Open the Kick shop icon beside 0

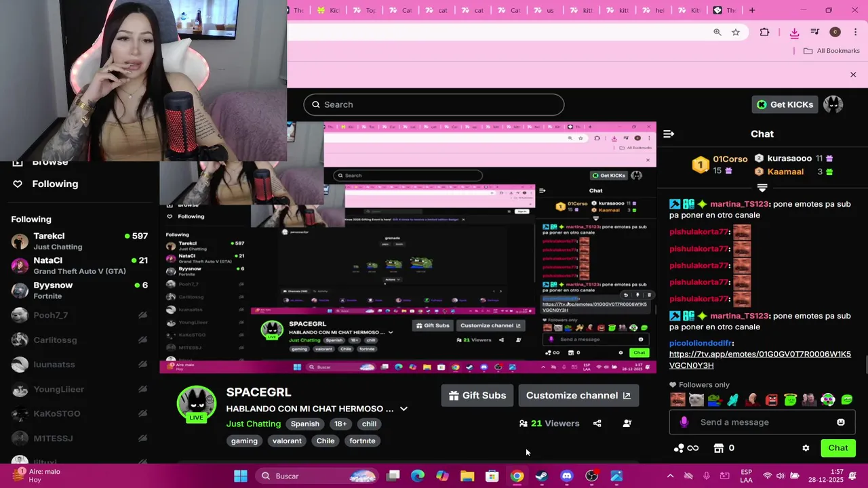pyautogui.click(x=719, y=448)
